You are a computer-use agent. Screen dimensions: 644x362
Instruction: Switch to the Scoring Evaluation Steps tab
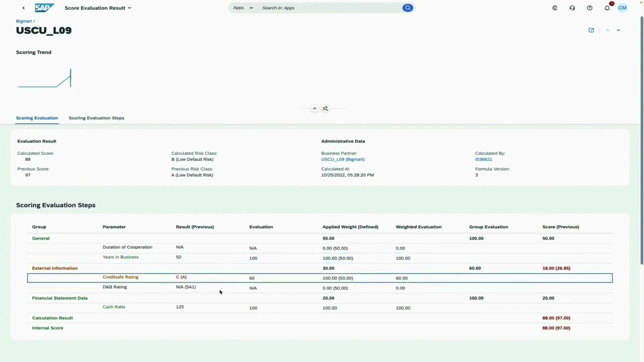[97, 118]
